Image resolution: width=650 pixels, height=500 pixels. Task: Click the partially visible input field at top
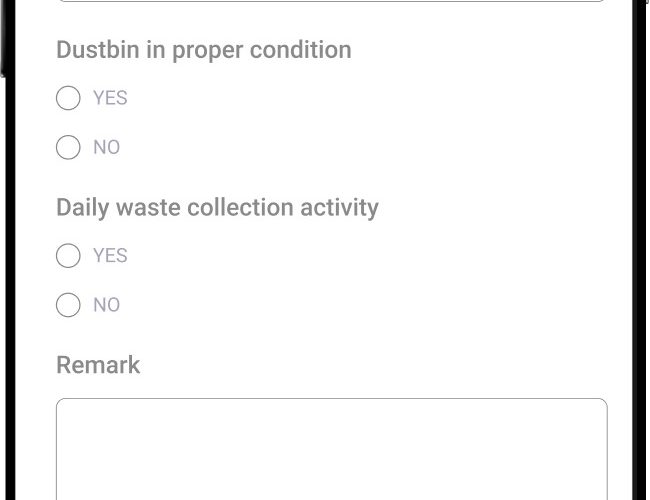pyautogui.click(x=331, y=1)
